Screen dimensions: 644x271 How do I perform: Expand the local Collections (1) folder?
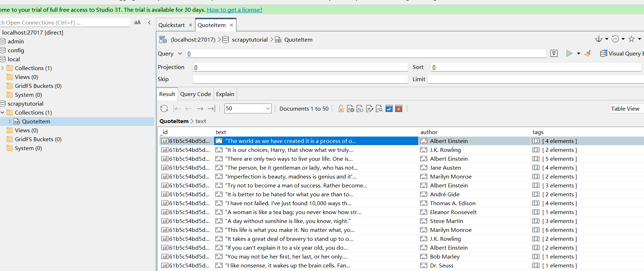pos(2,68)
